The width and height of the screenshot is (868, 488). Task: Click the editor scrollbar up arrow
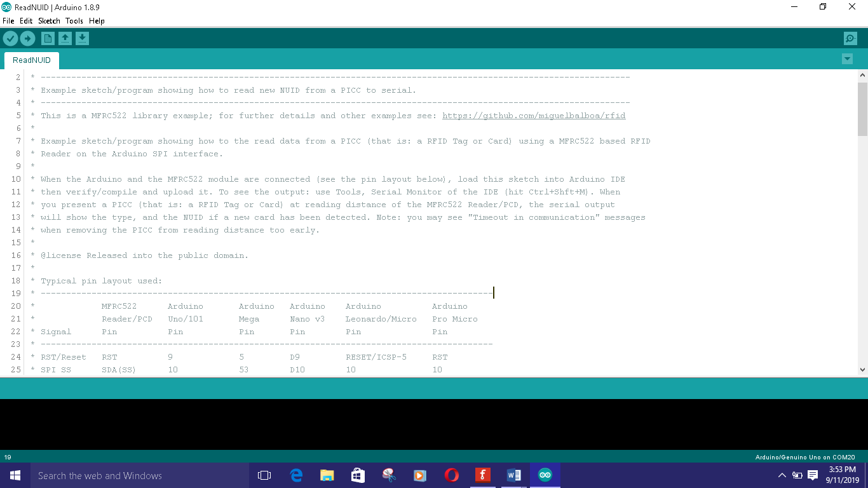click(x=862, y=75)
